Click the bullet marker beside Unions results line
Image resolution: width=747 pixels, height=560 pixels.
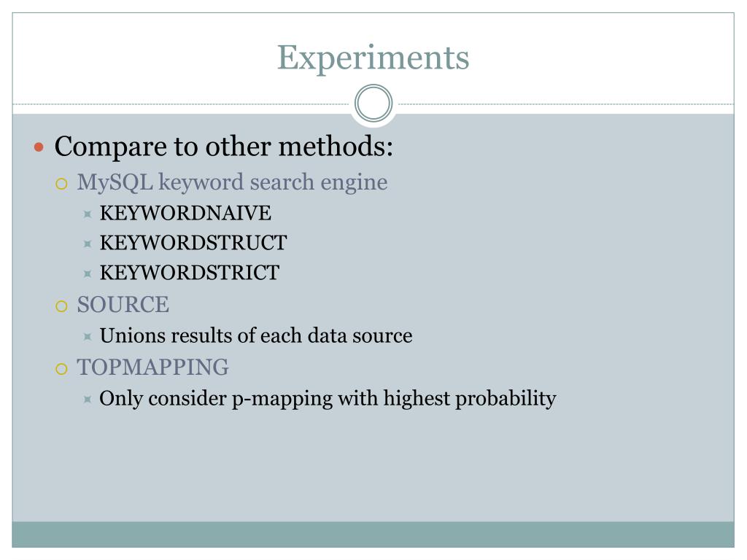(88, 337)
